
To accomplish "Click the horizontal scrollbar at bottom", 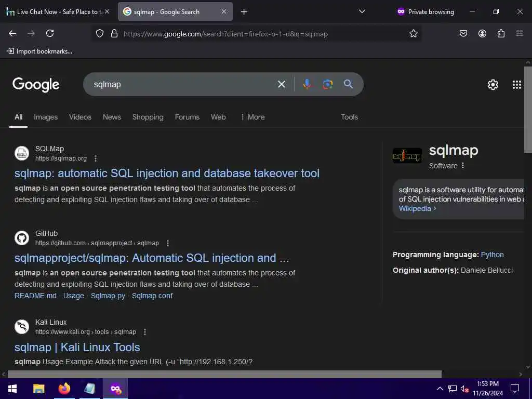I will pyautogui.click(x=224, y=374).
